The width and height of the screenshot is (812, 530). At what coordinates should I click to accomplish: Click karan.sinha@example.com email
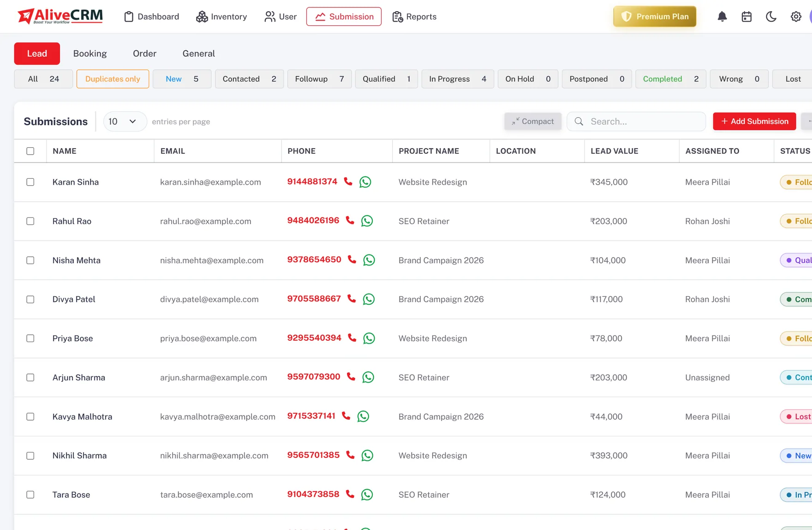tap(210, 182)
